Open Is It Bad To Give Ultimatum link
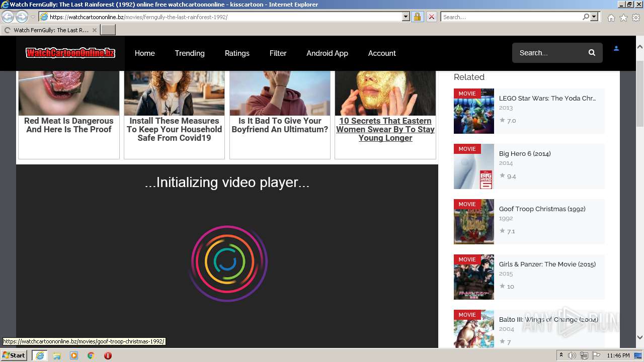 [x=280, y=125]
